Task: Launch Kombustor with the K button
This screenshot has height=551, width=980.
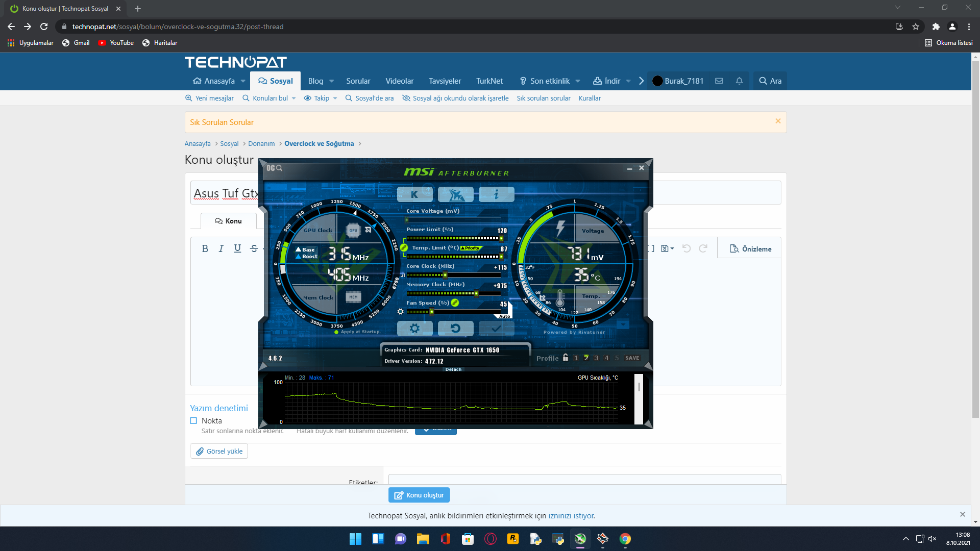Action: point(414,194)
